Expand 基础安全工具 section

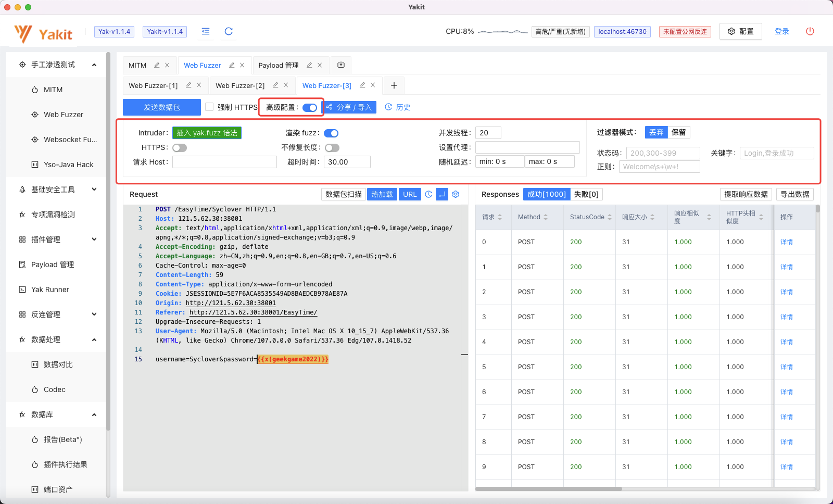(94, 190)
